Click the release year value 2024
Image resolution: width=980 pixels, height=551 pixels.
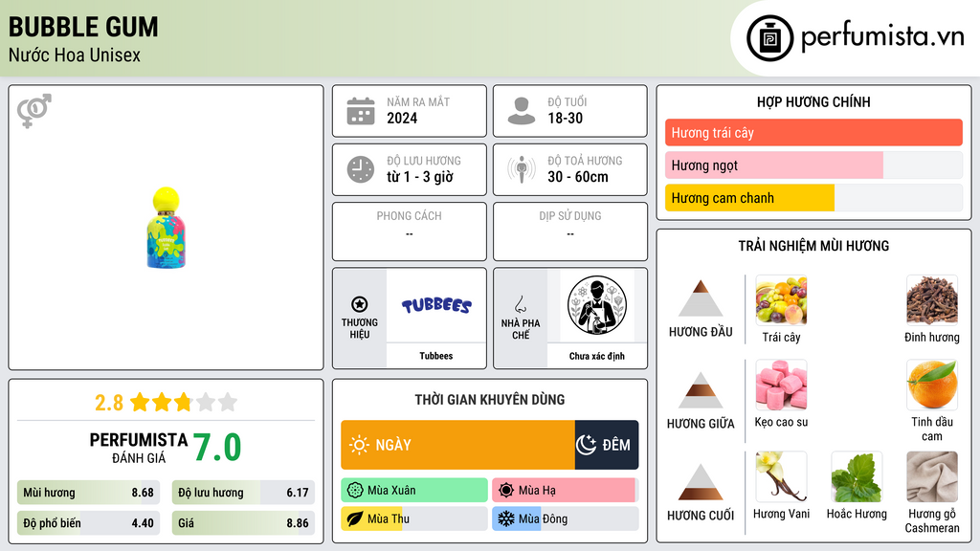pos(402,118)
